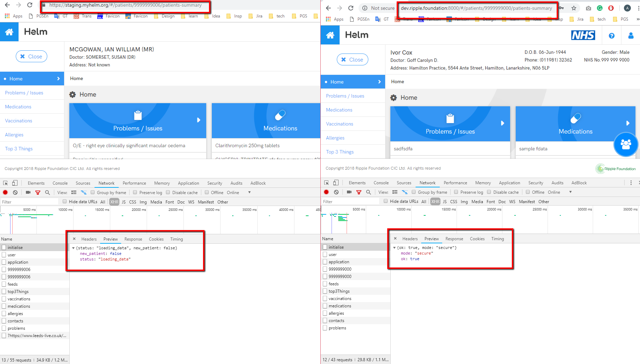Clear the network log with the clear icon
640x364 pixels.
click(x=15, y=192)
